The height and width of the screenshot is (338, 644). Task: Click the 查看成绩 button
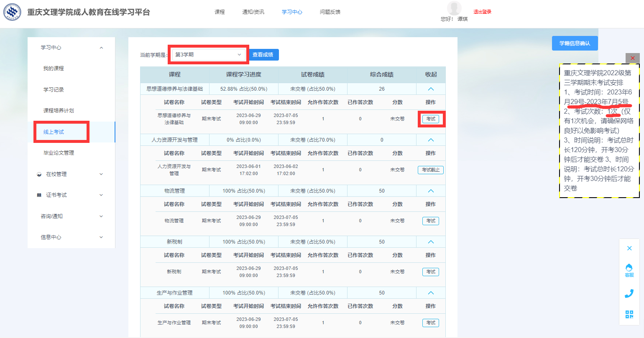pyautogui.click(x=263, y=55)
